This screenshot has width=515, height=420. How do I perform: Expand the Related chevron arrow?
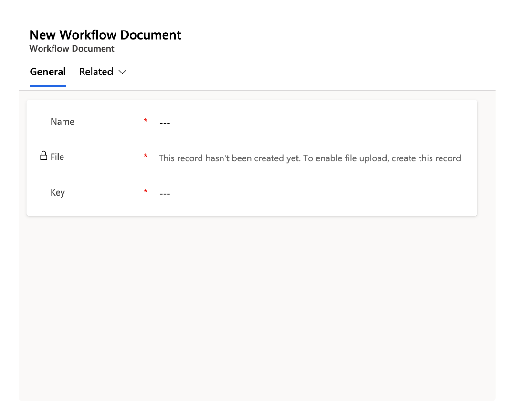[x=122, y=72]
